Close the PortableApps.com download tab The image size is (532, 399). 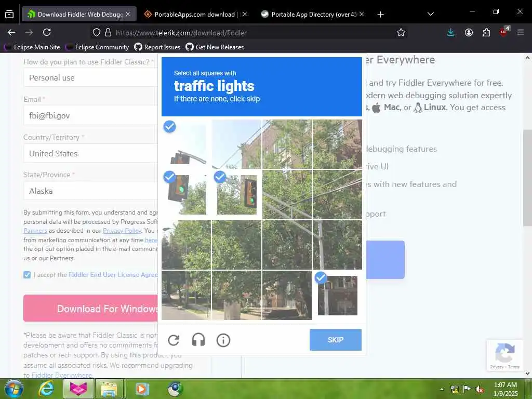245,14
